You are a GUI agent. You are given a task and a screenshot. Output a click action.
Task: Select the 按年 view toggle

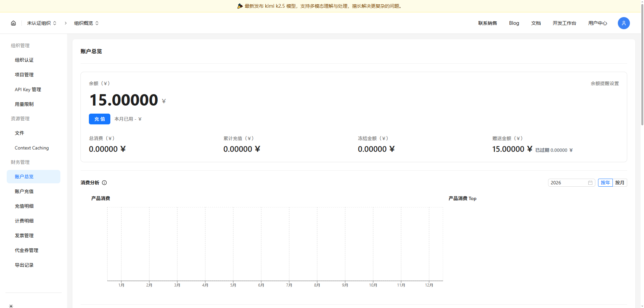(x=605, y=183)
